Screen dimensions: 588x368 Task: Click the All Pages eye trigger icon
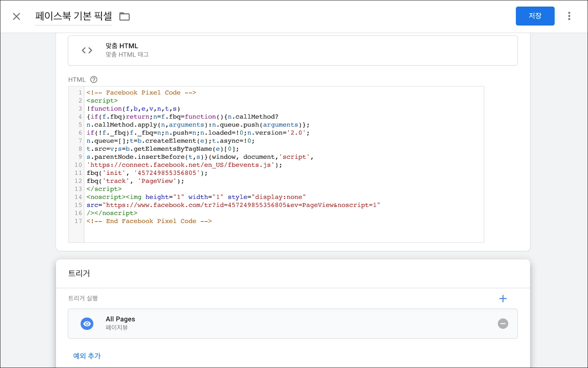pyautogui.click(x=87, y=324)
